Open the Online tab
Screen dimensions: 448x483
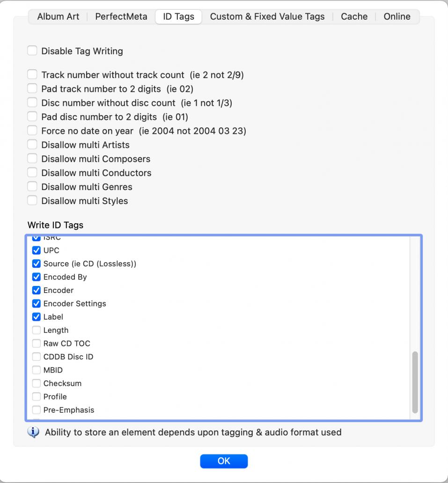pyautogui.click(x=397, y=16)
